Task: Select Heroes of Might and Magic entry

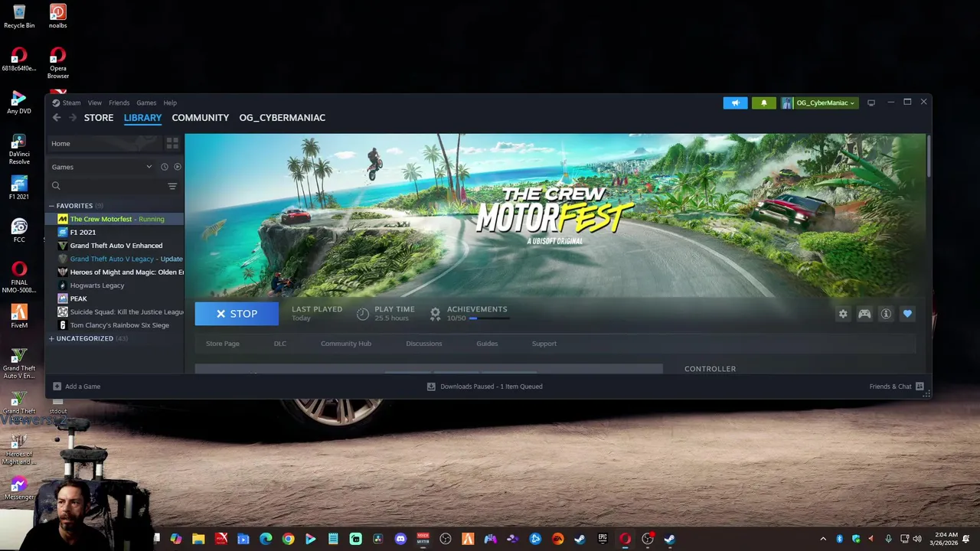Action: point(116,272)
